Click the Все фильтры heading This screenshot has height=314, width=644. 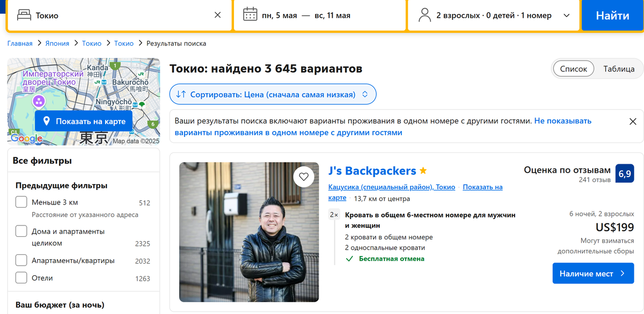click(42, 160)
